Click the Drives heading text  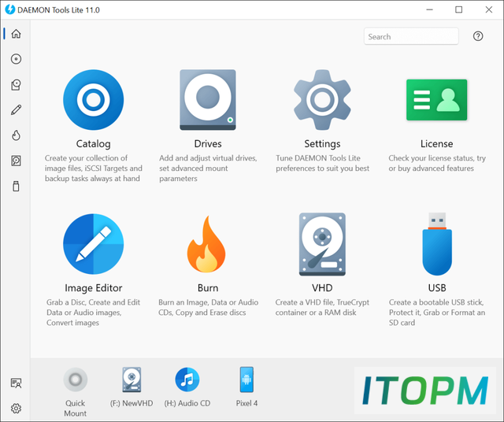click(x=208, y=143)
